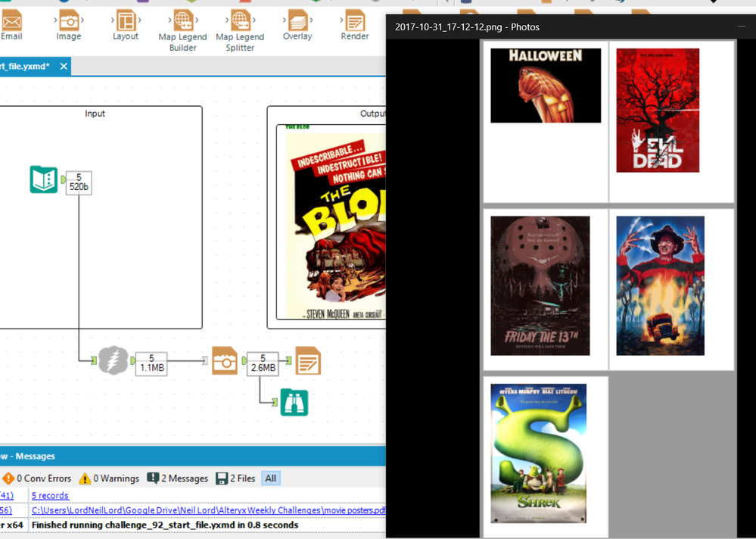Screen dimensions: 756x539
Task: Click the 'Finished running challenge_92_start_file.yxmd' message
Action: point(165,525)
